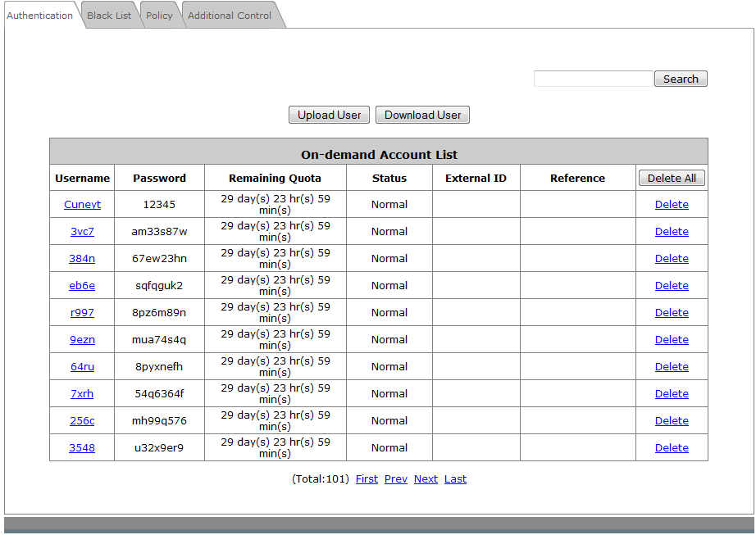Open the 9ezn account details

(82, 340)
